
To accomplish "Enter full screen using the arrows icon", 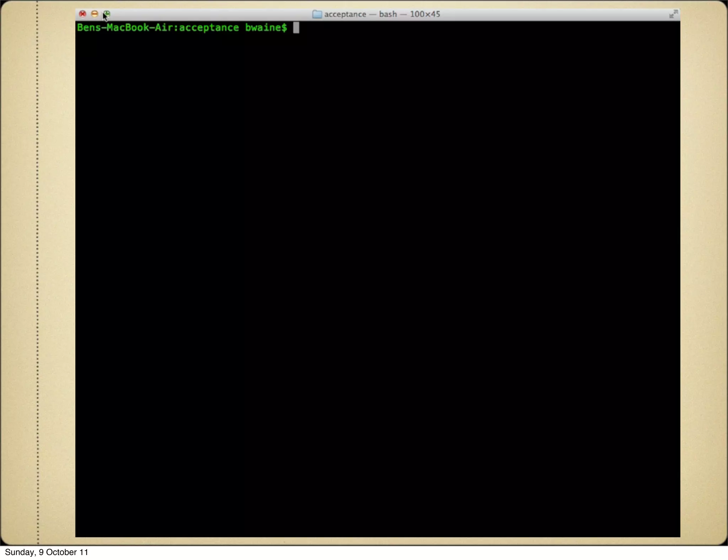I will tap(673, 14).
